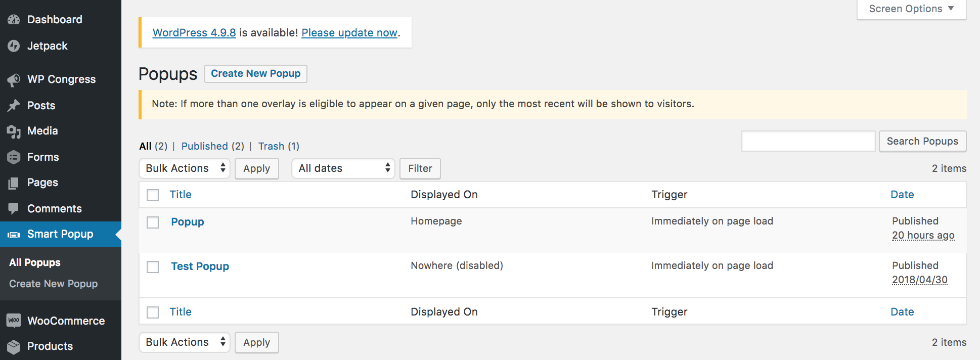This screenshot has width=980, height=360.
Task: Open the top Bulk Actions dropdown
Action: 185,168
